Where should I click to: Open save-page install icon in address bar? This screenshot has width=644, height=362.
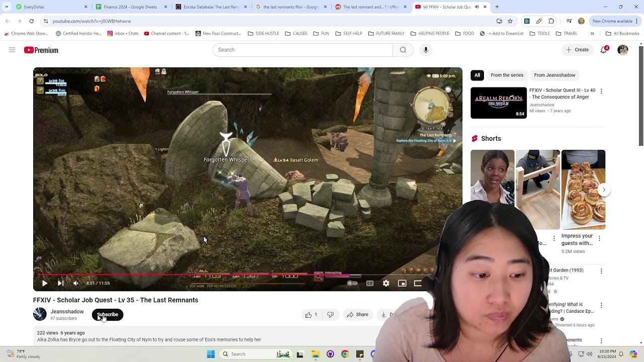coord(499,21)
